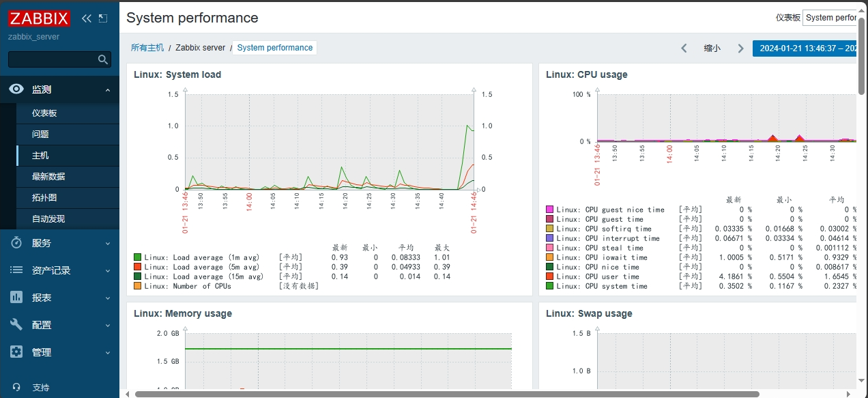The image size is (868, 398).
Task: Go to previous time period arrow
Action: point(684,48)
